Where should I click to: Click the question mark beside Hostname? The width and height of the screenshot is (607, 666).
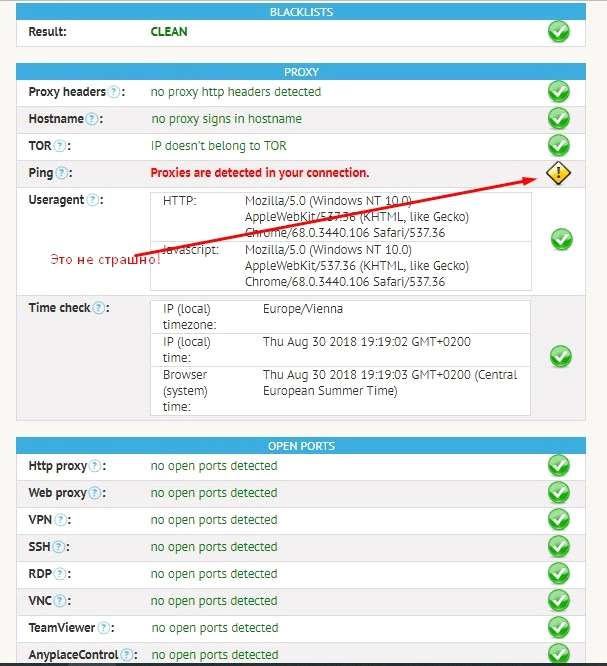[92, 119]
